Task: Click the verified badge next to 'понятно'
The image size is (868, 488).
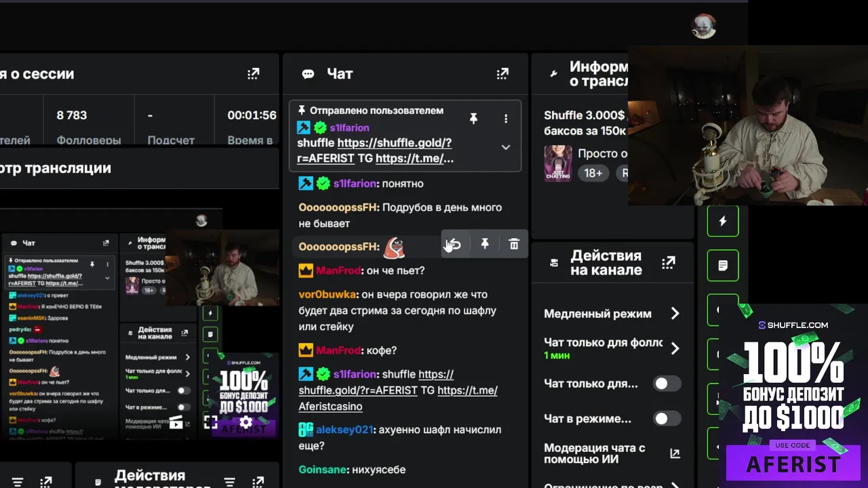Action: coord(323,184)
